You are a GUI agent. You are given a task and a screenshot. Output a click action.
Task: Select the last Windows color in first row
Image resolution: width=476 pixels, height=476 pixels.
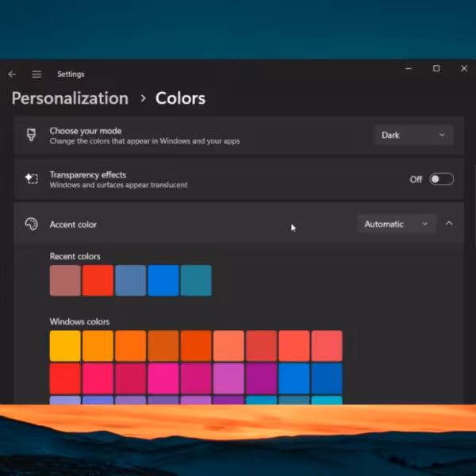coord(327,346)
